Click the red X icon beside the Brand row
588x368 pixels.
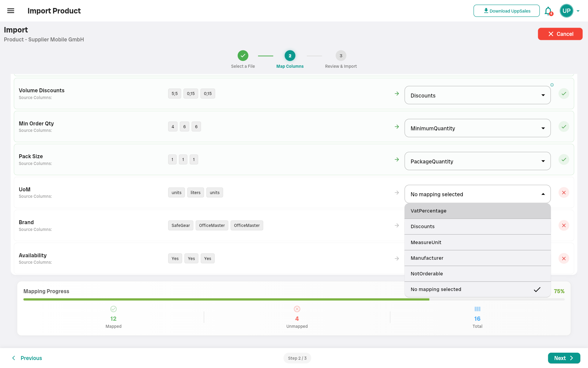564,225
